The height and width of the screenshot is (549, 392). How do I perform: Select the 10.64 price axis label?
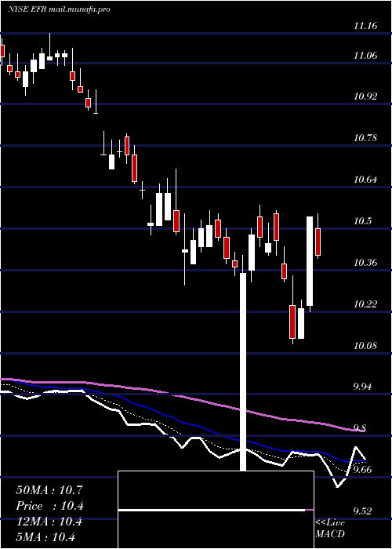coord(365,180)
